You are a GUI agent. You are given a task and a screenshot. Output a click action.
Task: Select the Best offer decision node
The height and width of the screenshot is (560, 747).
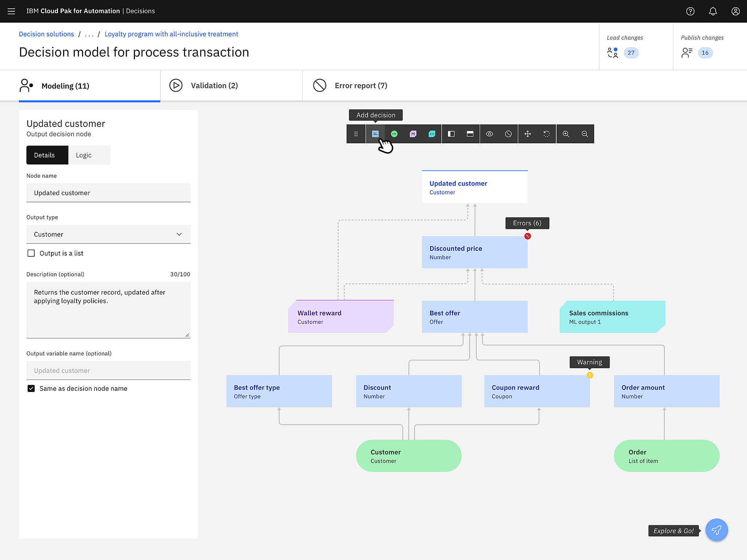(475, 317)
